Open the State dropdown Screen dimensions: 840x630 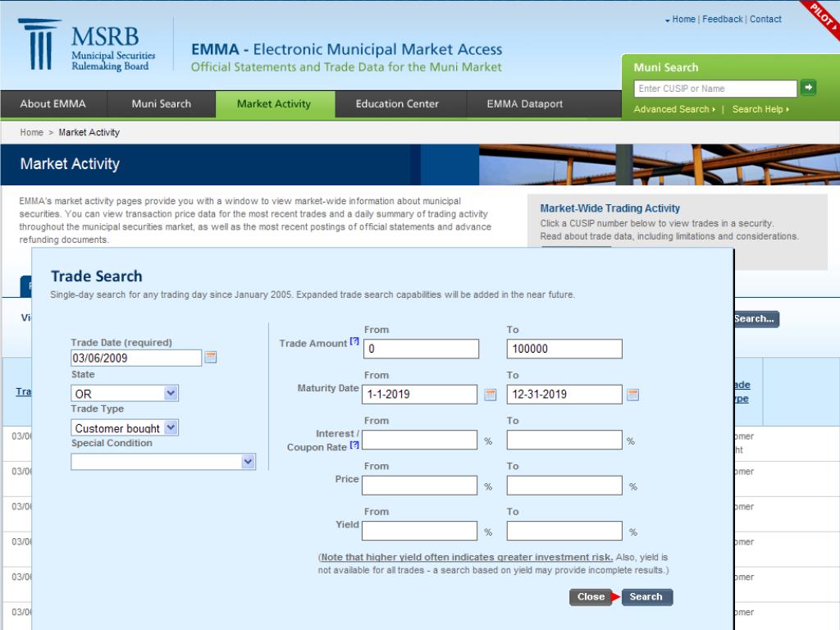pyautogui.click(x=169, y=393)
